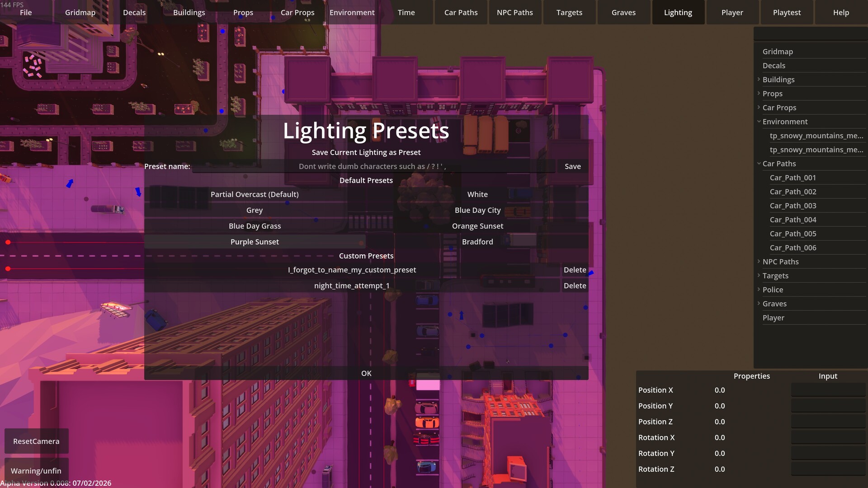
Task: Save the current lighting as a preset
Action: [572, 166]
